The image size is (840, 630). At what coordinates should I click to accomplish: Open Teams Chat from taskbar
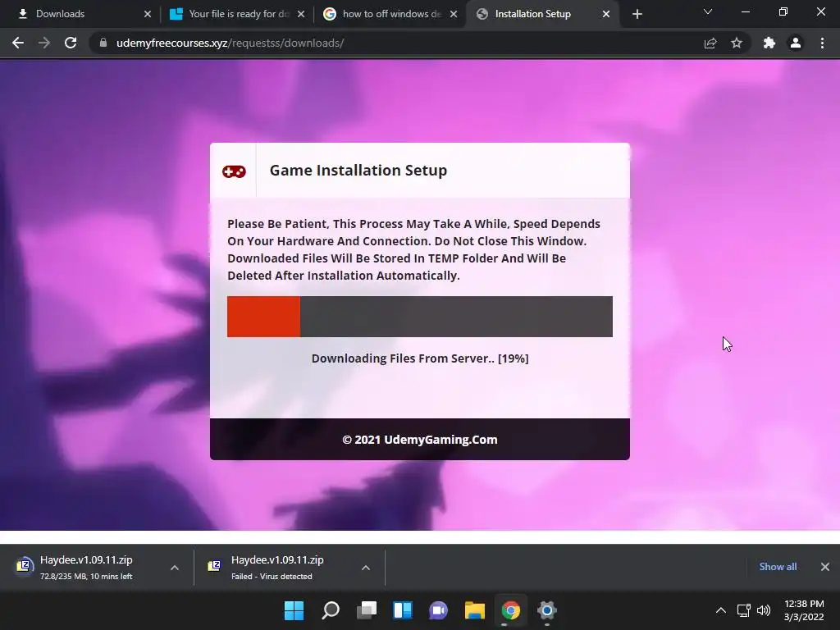point(438,610)
